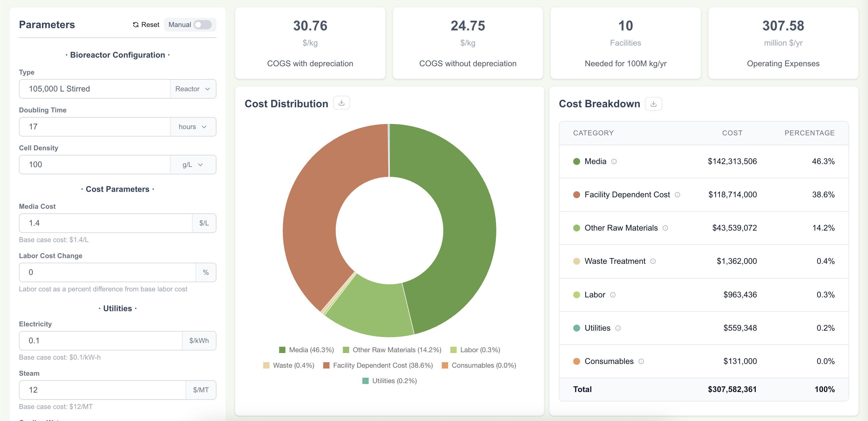The image size is (868, 421).
Task: Click the Cost Parameters section heading
Action: coord(118,189)
